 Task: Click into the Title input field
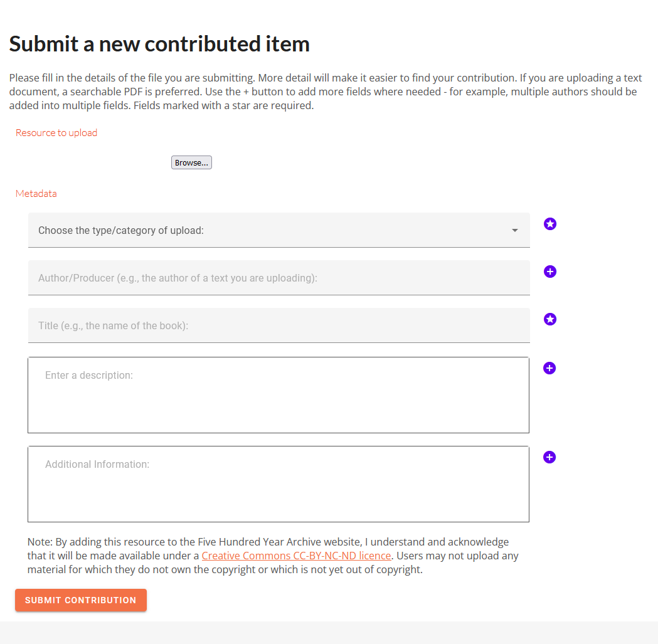(279, 325)
